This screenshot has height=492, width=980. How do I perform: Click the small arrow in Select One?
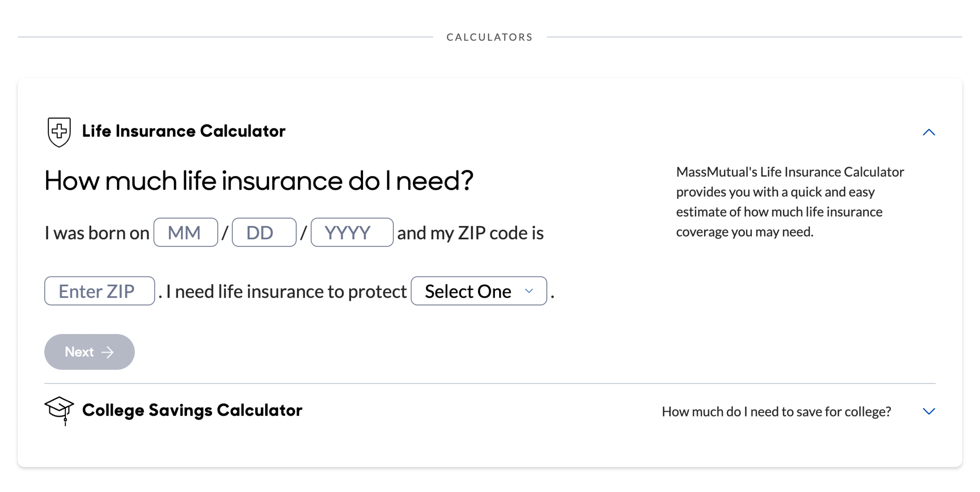coord(528,291)
